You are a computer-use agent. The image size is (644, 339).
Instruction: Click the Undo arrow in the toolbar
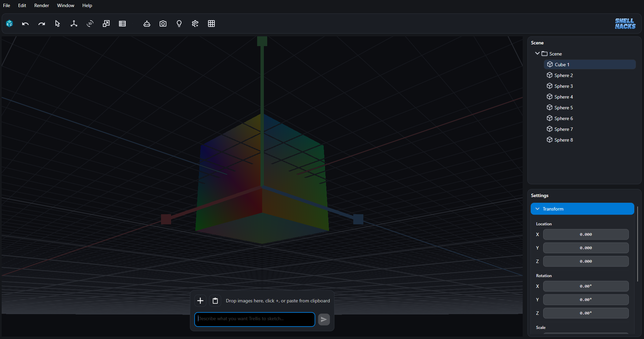(x=25, y=24)
